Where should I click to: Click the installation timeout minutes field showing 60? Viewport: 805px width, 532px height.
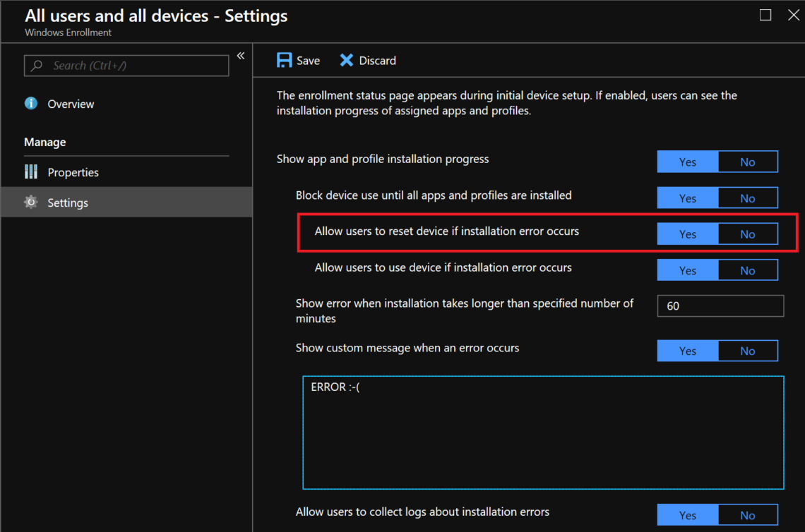tap(720, 306)
